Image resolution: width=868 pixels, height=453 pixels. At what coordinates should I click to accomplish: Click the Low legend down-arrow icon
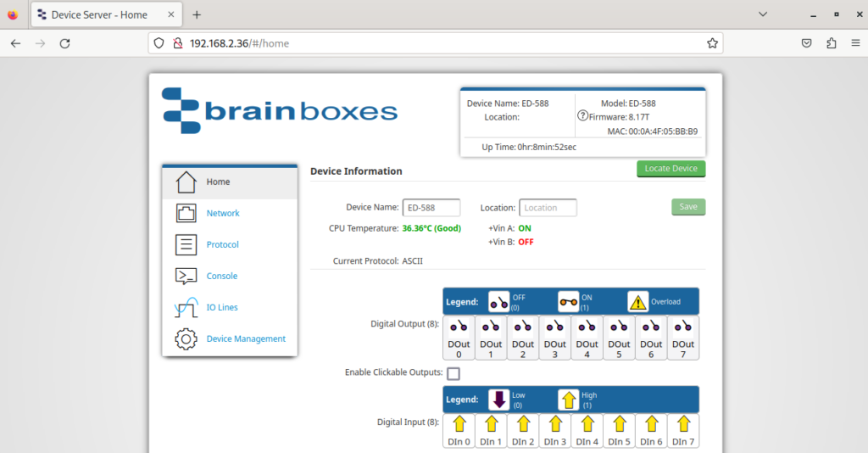tap(498, 400)
